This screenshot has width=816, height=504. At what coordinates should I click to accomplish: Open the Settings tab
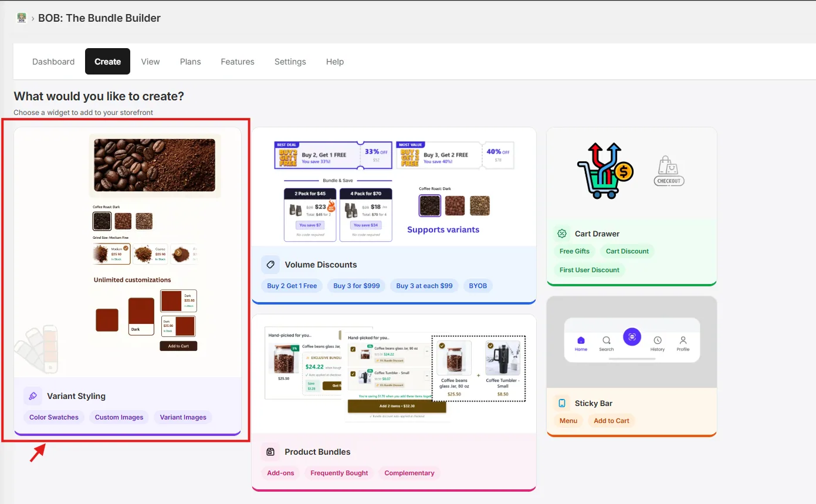[x=290, y=62]
